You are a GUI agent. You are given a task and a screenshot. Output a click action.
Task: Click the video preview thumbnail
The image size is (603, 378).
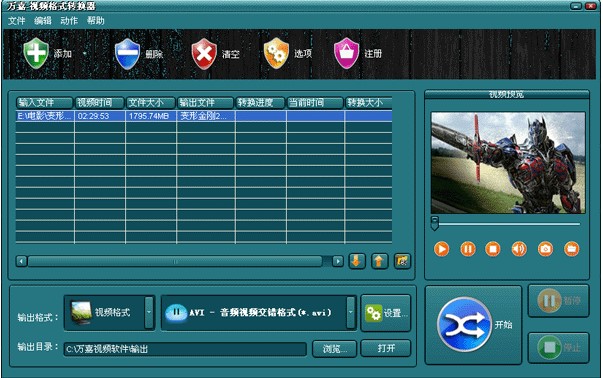click(508, 163)
